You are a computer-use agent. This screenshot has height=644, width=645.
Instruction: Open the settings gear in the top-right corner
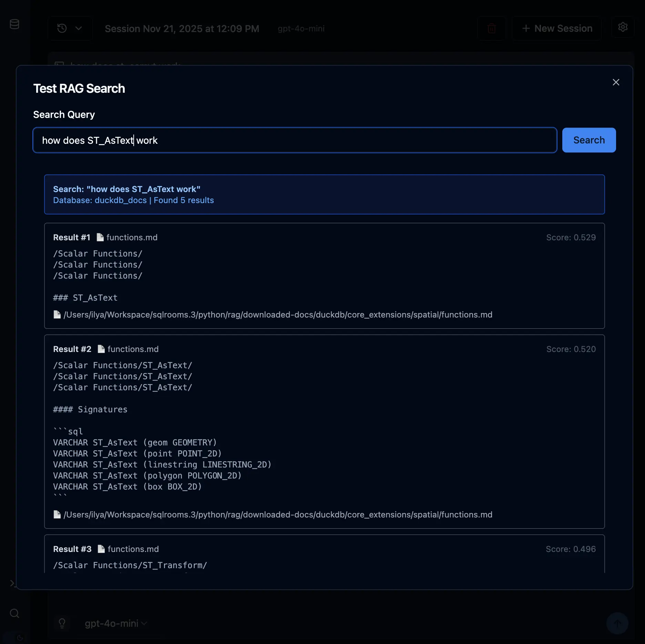[623, 27]
